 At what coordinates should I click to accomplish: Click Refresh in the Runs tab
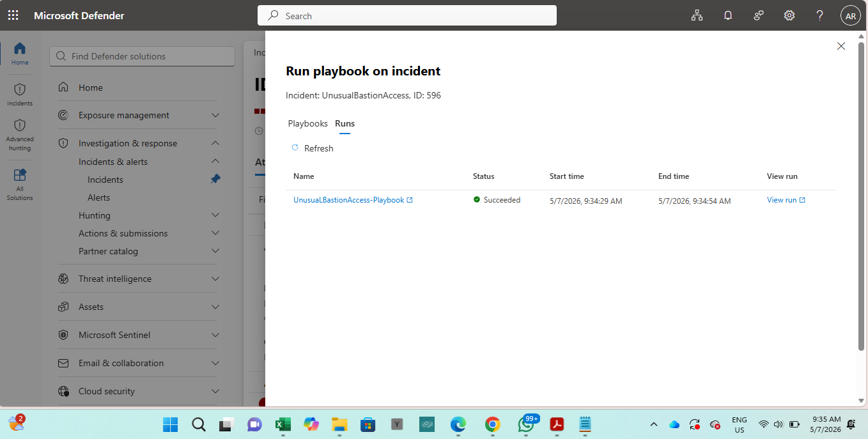pyautogui.click(x=313, y=148)
